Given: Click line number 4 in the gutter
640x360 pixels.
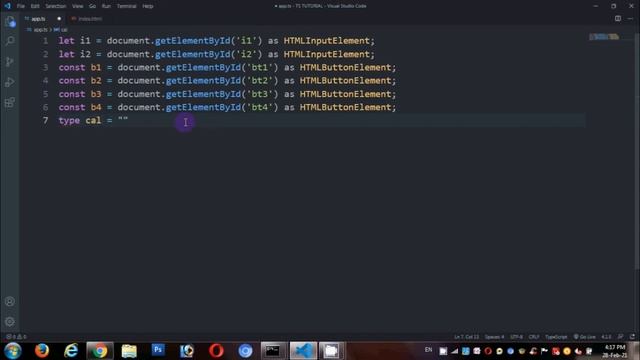Looking at the screenshot, I should coord(45,80).
